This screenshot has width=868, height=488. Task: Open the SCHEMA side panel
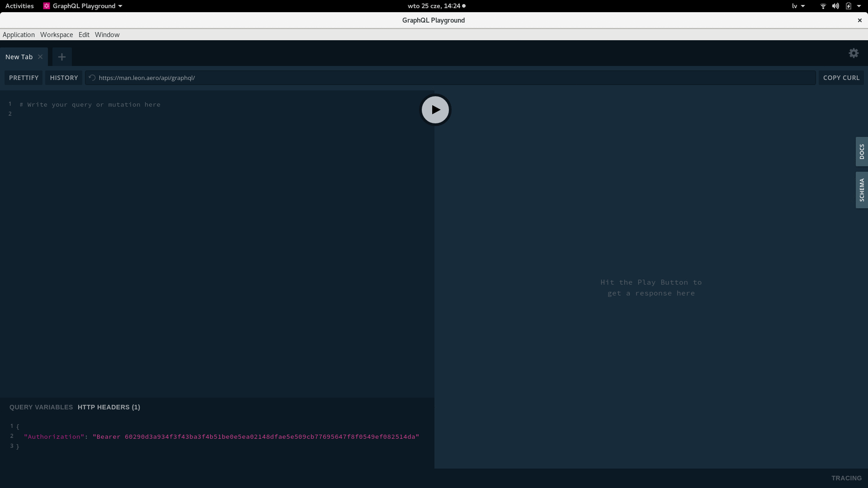point(862,190)
